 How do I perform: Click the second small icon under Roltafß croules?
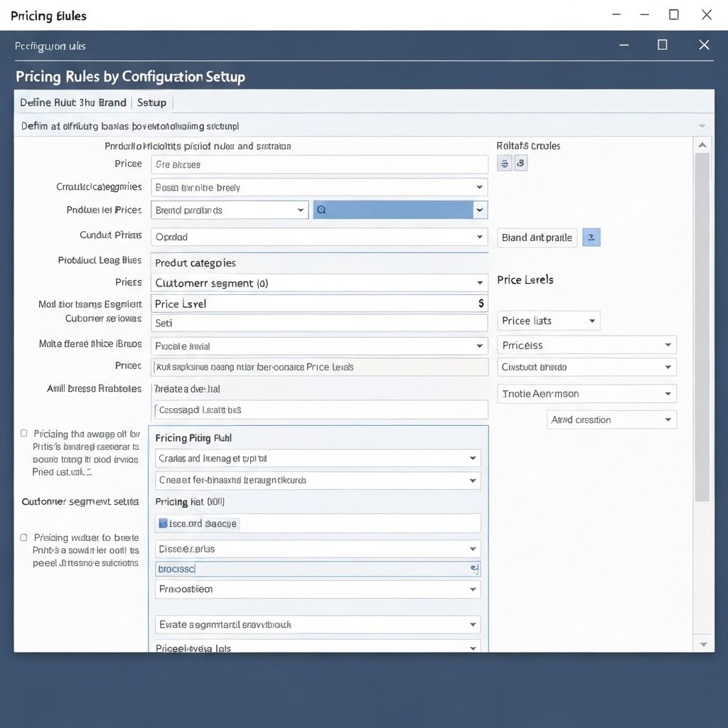click(x=520, y=164)
